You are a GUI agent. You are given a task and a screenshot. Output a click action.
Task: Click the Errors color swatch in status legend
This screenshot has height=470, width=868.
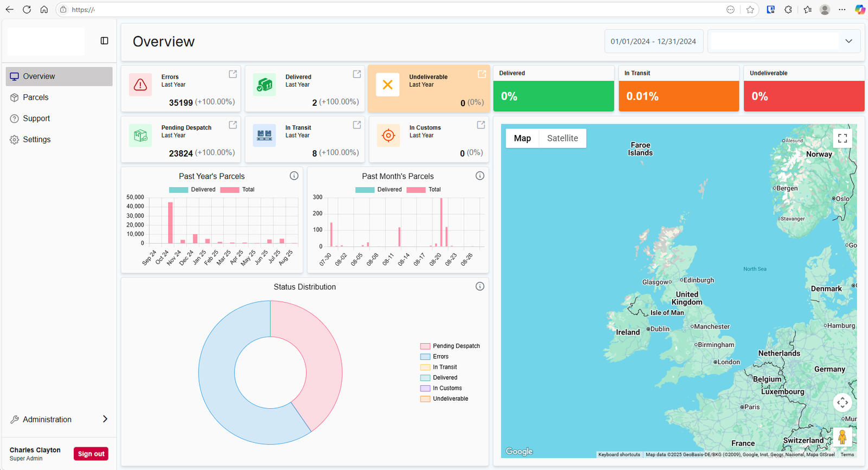click(425, 357)
